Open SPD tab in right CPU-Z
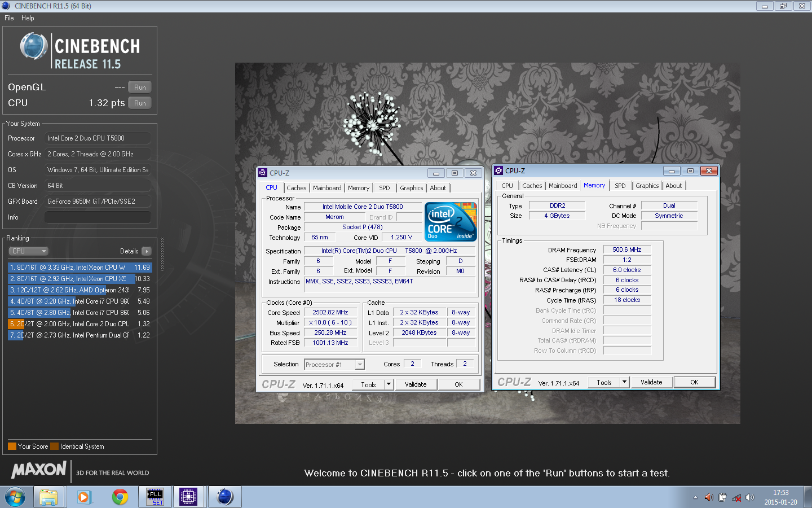This screenshot has width=812, height=508. (x=620, y=186)
